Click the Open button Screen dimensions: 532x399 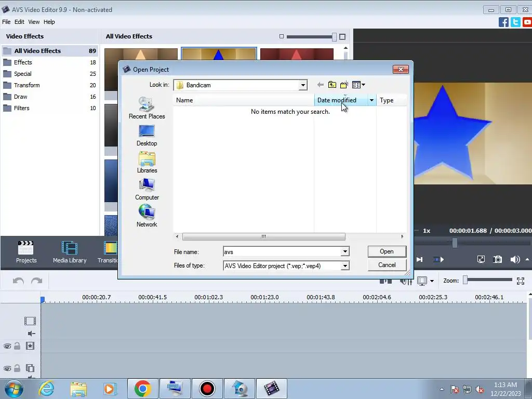387,251
